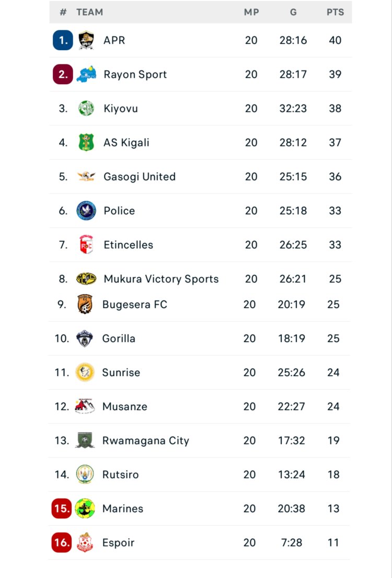The width and height of the screenshot is (392, 578).
Task: Open the Gasogi United logo
Action: [x=86, y=176]
